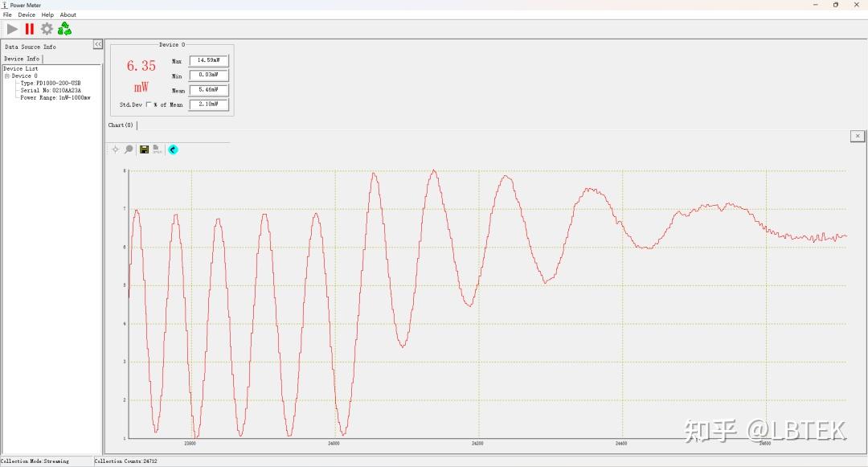Viewport: 868px width, 467px height.
Task: Switch to the Device Info tab
Action: pos(22,59)
